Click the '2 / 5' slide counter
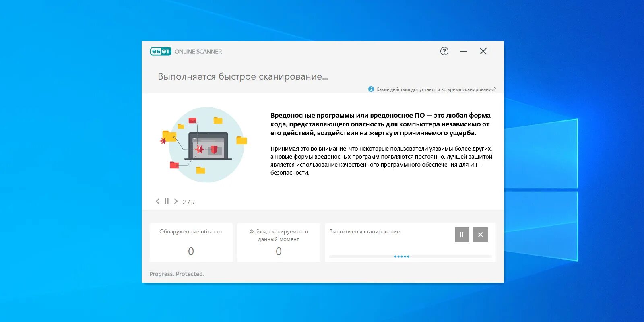The image size is (644, 322). (188, 202)
